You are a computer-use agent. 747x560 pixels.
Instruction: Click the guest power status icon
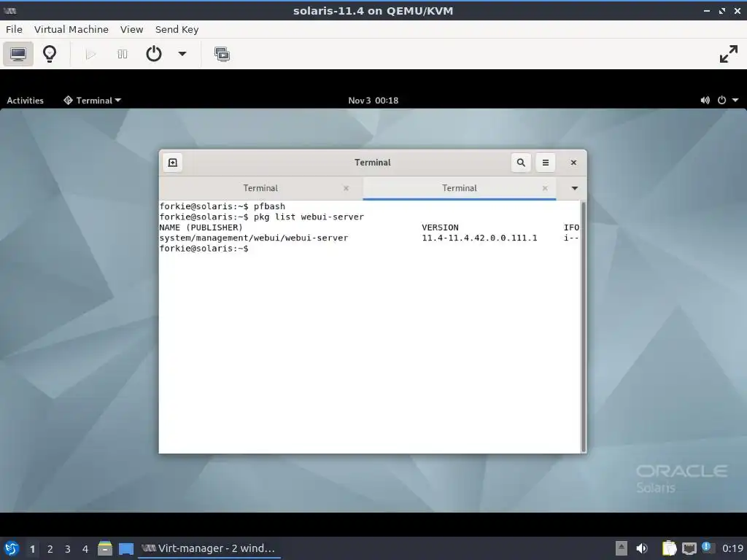[721, 101]
